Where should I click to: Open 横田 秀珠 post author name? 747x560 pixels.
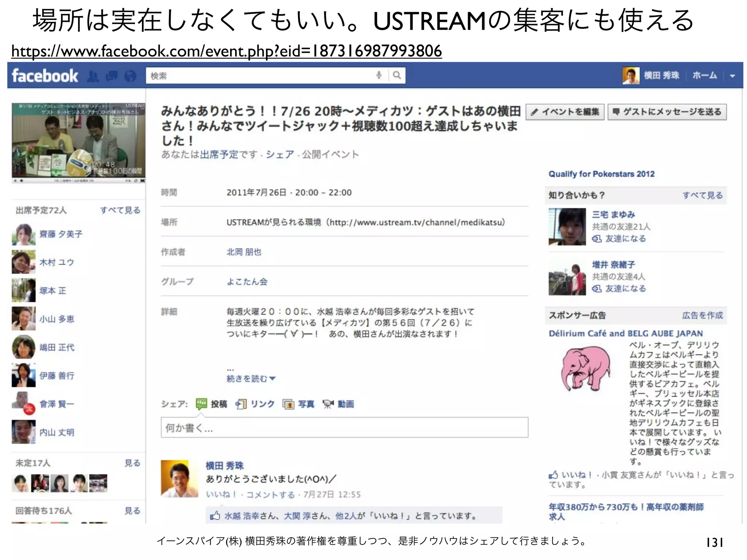coord(225,466)
